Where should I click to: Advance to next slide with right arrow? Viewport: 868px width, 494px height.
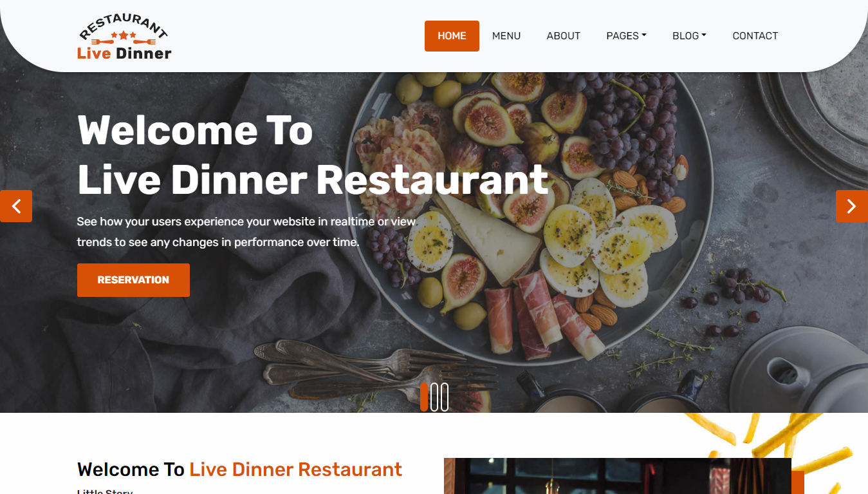click(x=851, y=206)
